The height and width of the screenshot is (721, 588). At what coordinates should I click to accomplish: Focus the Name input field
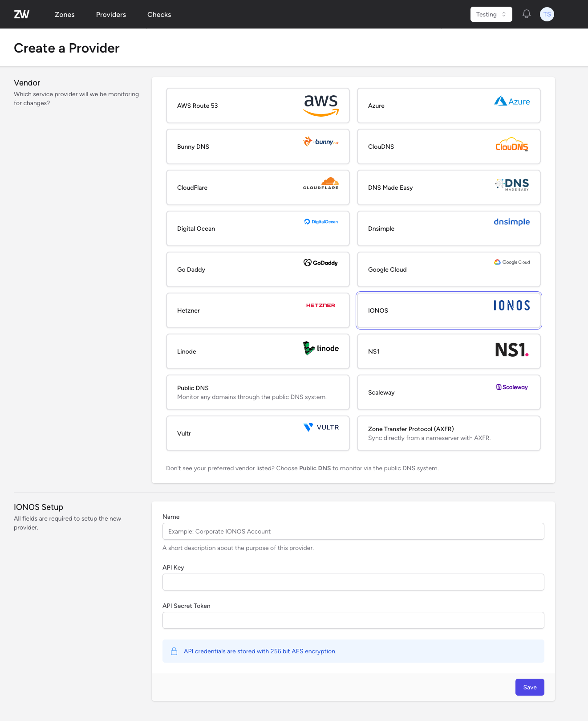click(353, 531)
